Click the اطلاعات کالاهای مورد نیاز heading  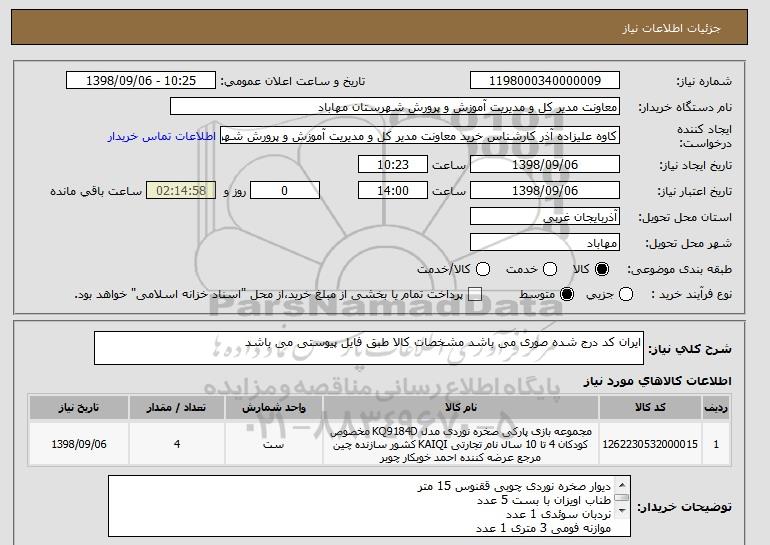(x=657, y=381)
